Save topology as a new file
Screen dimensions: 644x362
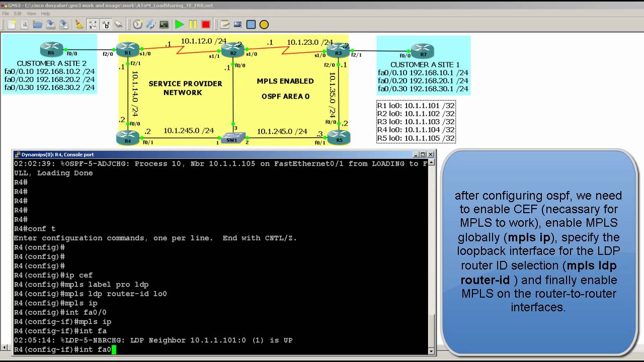click(63, 24)
